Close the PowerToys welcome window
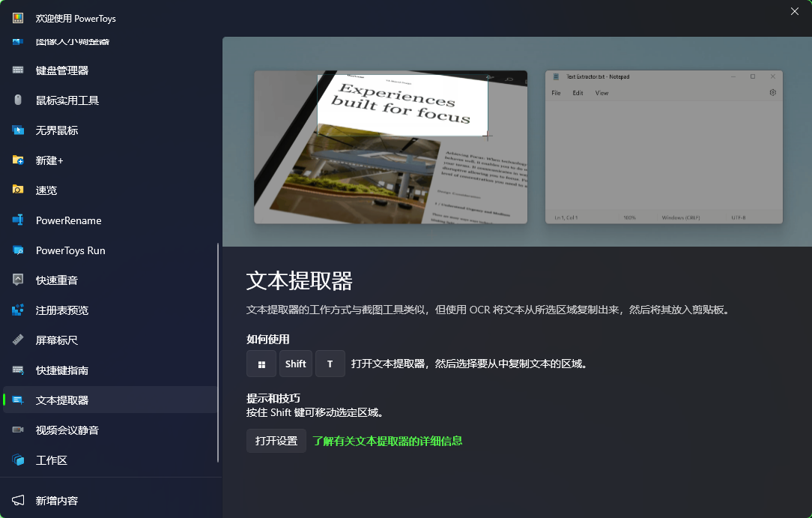The image size is (812, 518). [x=794, y=11]
